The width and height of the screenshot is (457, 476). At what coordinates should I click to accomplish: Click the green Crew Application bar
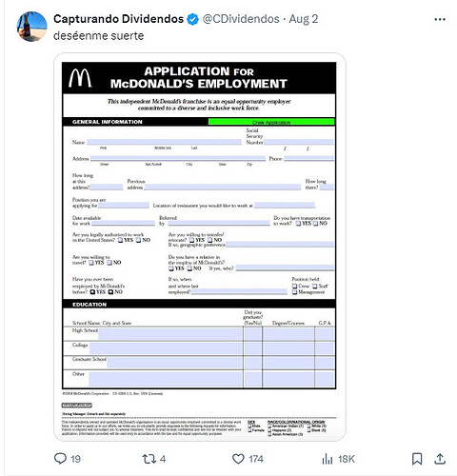271,122
